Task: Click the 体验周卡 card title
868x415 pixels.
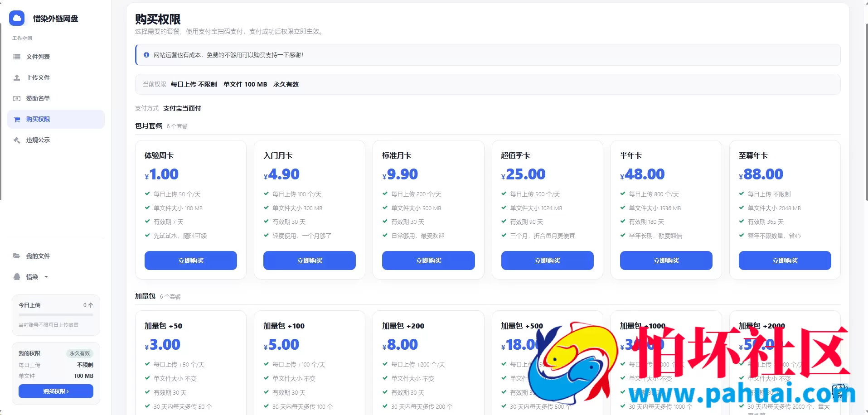Action: pos(159,155)
